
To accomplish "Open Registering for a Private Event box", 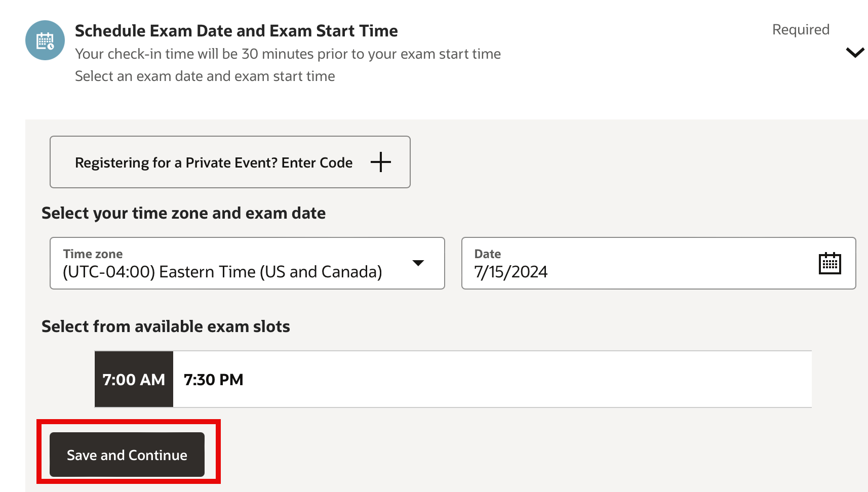I will (x=214, y=162).
